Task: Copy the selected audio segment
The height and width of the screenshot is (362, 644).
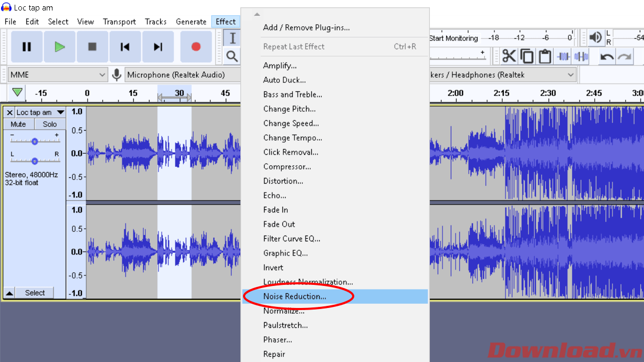Action: [527, 55]
